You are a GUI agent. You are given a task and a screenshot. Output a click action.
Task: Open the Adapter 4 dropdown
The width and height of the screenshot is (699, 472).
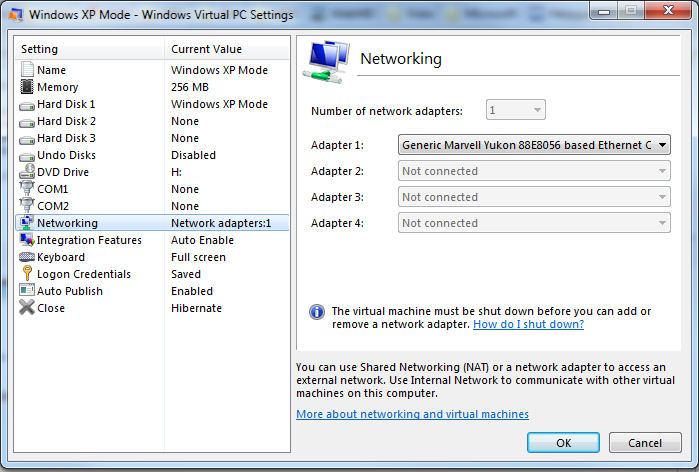(x=534, y=222)
